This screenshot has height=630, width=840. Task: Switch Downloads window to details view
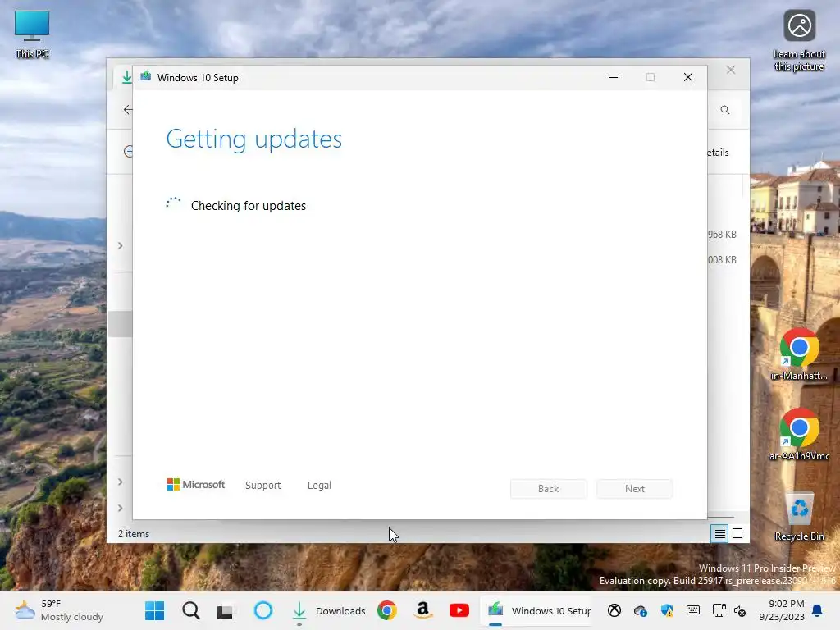coord(719,533)
